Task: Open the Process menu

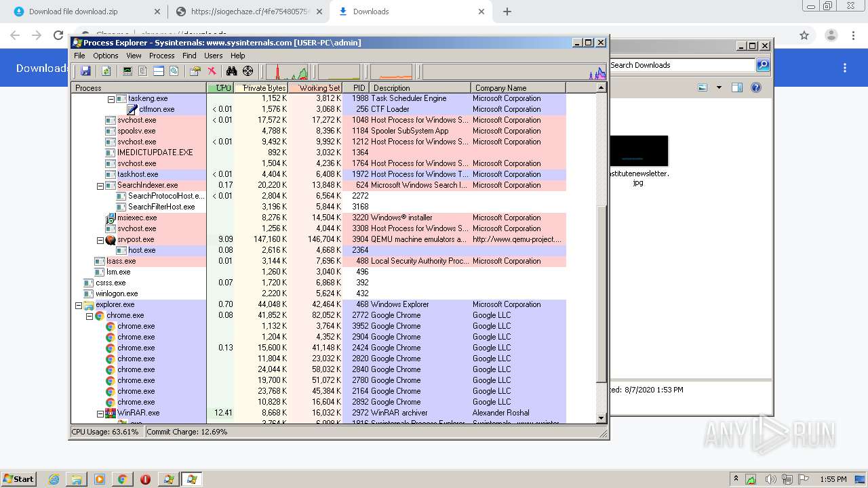Action: [161, 56]
